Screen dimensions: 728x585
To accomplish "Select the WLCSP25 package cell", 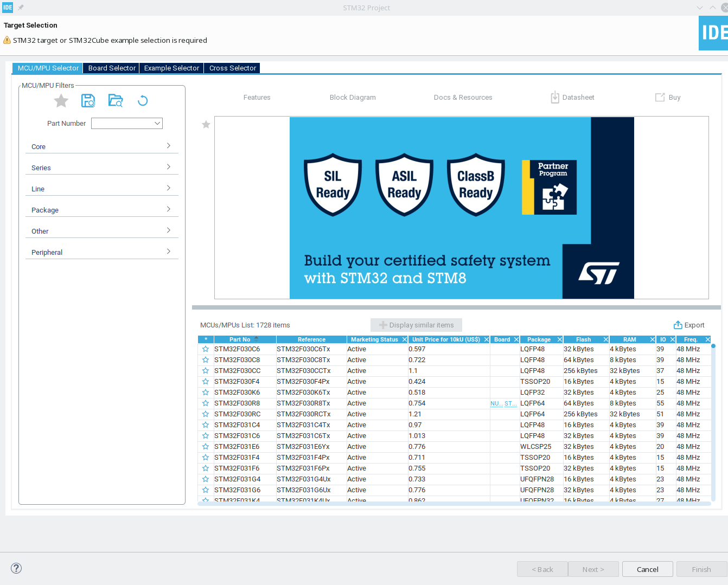I will point(540,447).
